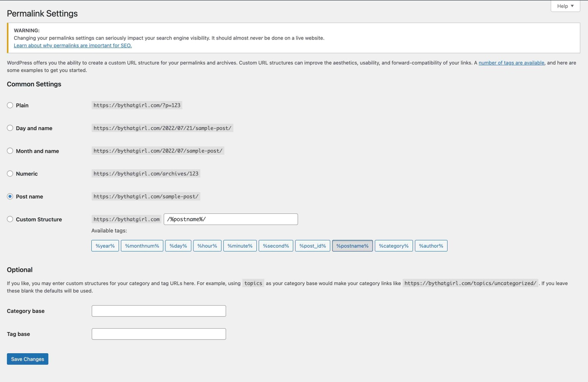Select the Plain permalink structure
The image size is (588, 382).
(10, 105)
